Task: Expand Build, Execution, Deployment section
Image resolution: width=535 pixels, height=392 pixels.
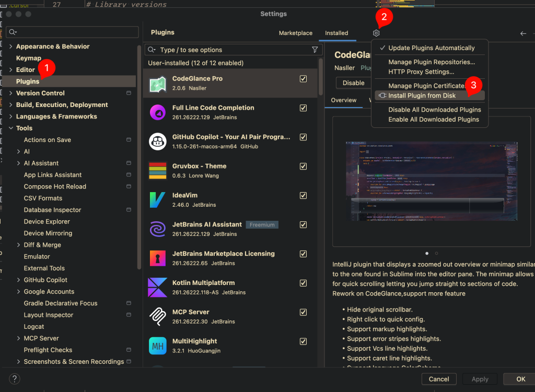Action: tap(10, 104)
